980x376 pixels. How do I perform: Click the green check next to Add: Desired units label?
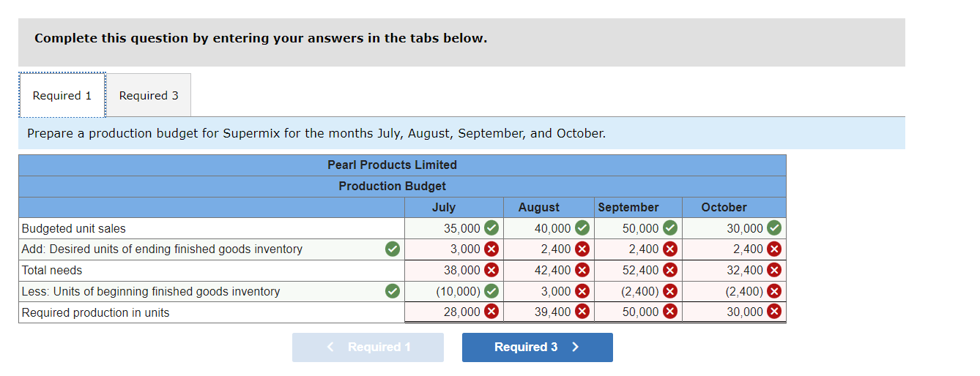pyautogui.click(x=393, y=249)
